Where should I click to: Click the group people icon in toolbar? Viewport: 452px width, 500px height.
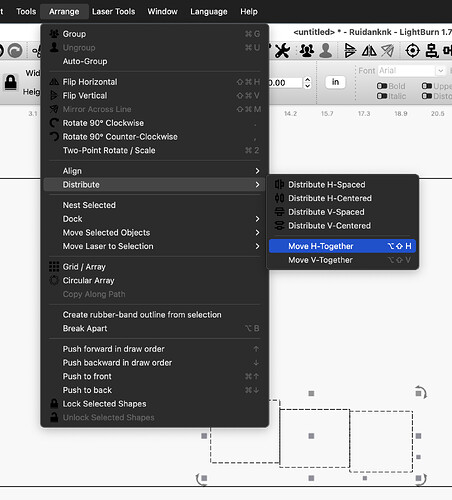[x=307, y=51]
